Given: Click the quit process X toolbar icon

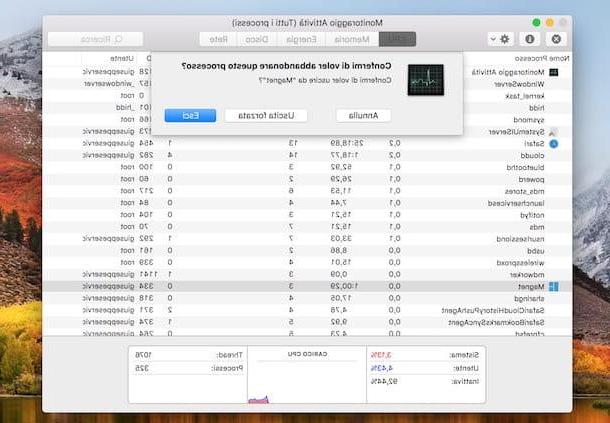Looking at the screenshot, I should (x=556, y=39).
